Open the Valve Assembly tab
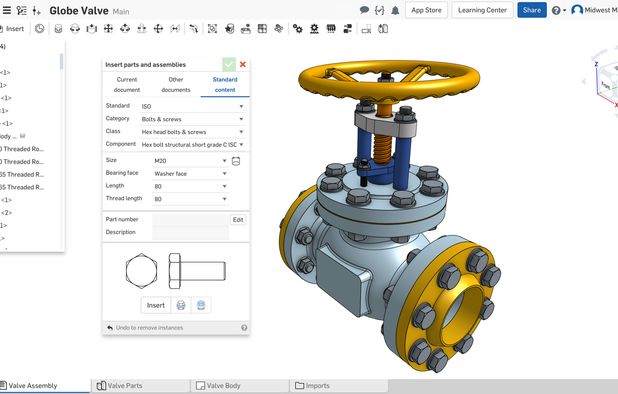Screen dimensions: 618x394 pos(45,386)
